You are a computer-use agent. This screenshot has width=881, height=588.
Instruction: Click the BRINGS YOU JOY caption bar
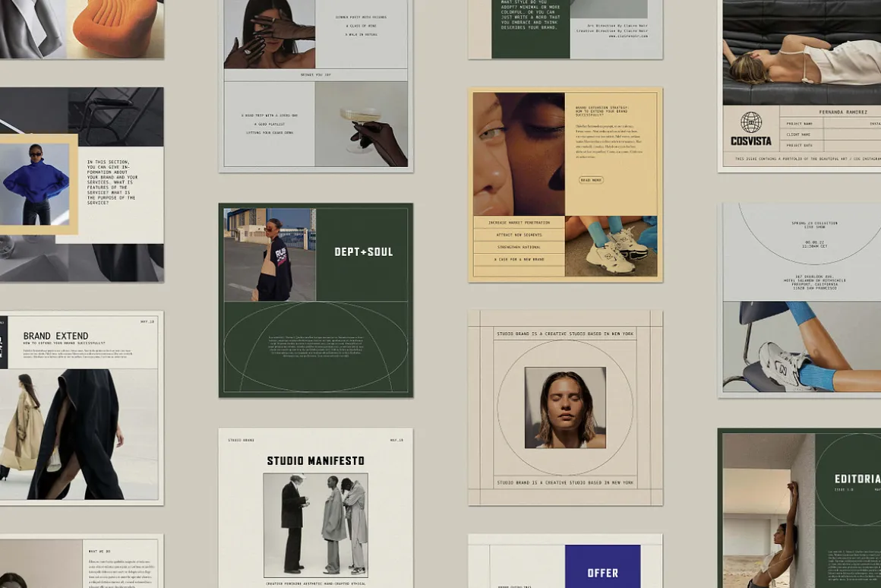[315, 74]
